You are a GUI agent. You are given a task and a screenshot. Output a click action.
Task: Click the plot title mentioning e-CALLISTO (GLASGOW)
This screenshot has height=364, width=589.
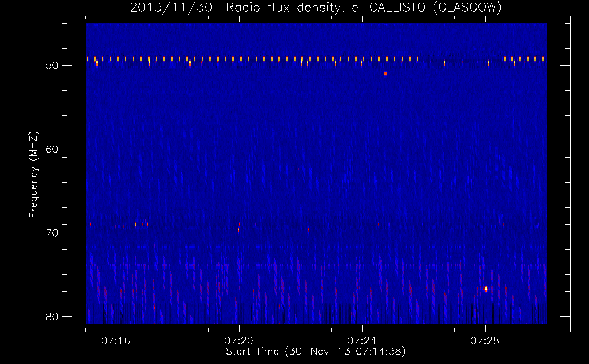(x=316, y=7)
